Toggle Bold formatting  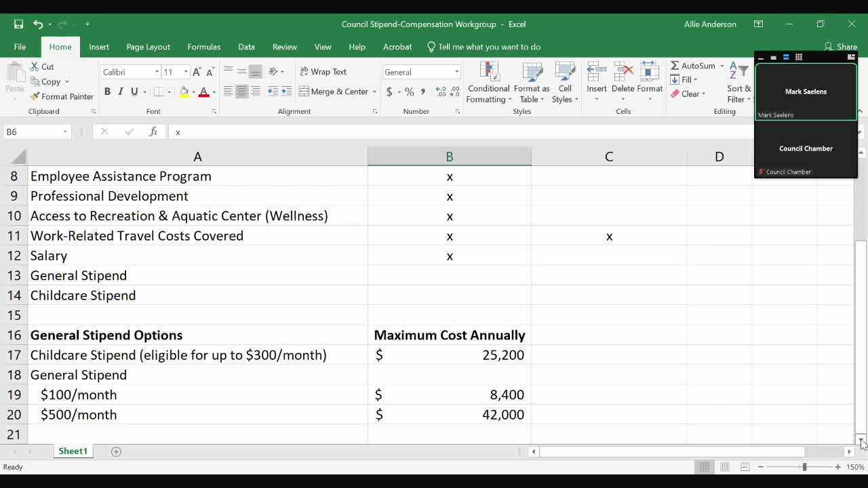pos(107,91)
